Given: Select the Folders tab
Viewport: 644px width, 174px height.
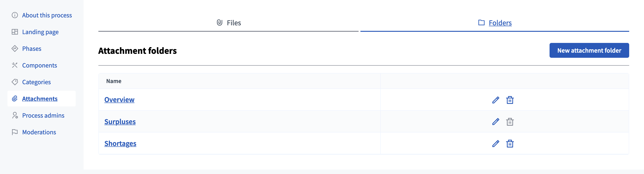Looking at the screenshot, I should [x=495, y=23].
